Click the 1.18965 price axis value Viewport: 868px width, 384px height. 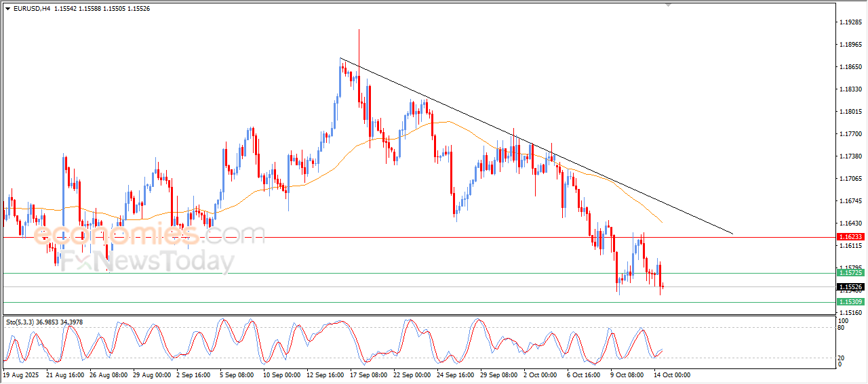point(852,45)
